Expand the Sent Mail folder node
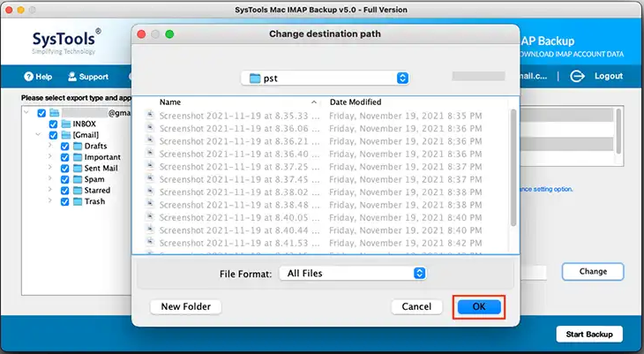644x354 pixels. click(x=49, y=168)
